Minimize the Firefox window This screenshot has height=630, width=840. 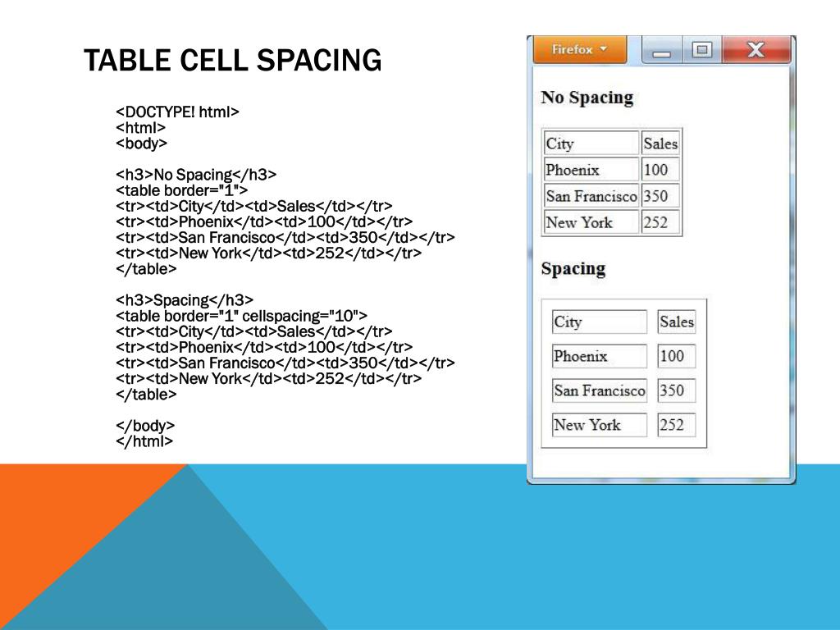pos(662,51)
